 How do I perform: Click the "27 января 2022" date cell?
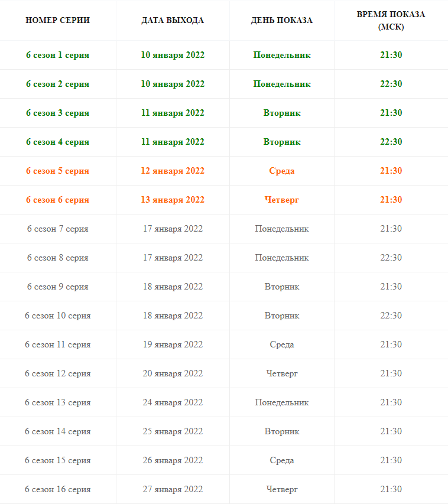[173, 489]
